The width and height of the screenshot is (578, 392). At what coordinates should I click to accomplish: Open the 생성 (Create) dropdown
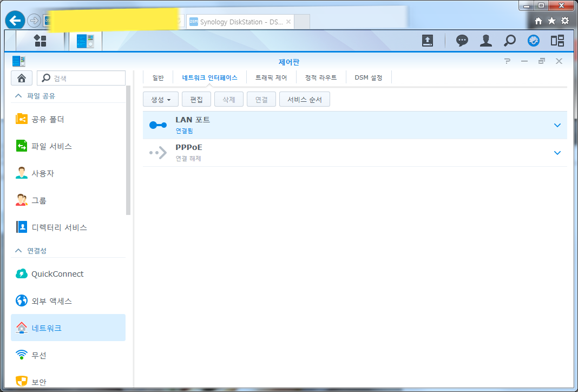tap(160, 99)
